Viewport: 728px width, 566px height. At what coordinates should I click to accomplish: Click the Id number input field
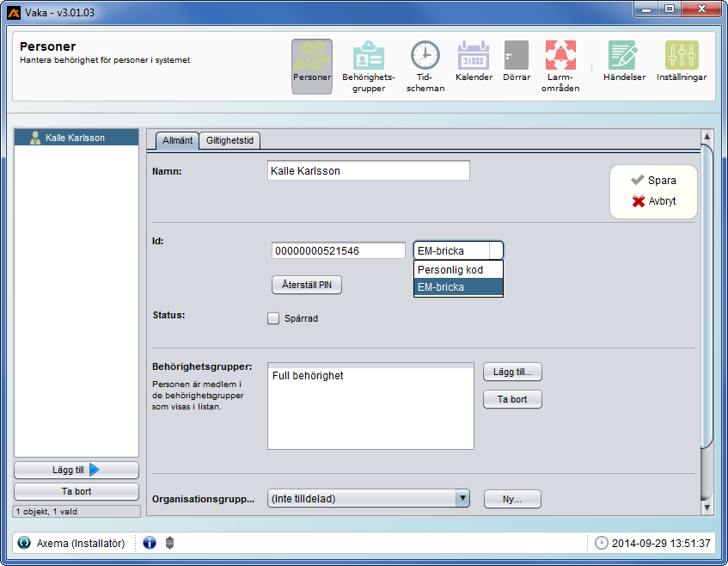click(339, 250)
